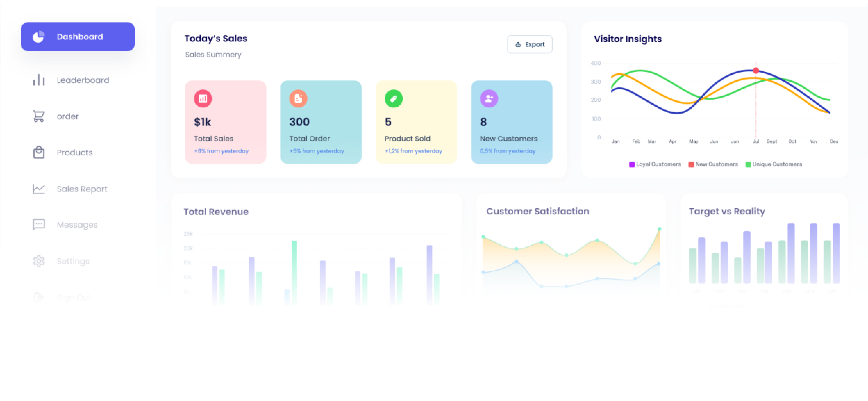Click the green Unique Customers legend swatch
868x401 pixels.
748,165
